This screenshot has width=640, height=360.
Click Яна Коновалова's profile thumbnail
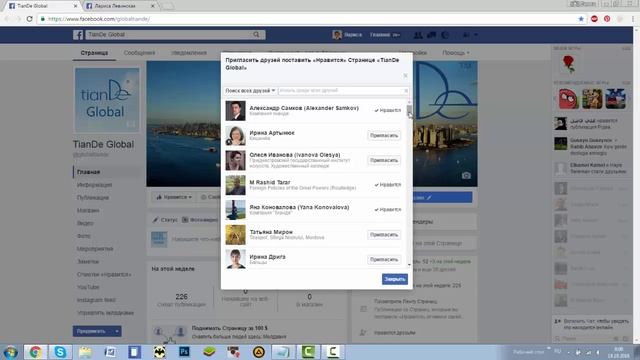[x=236, y=210]
